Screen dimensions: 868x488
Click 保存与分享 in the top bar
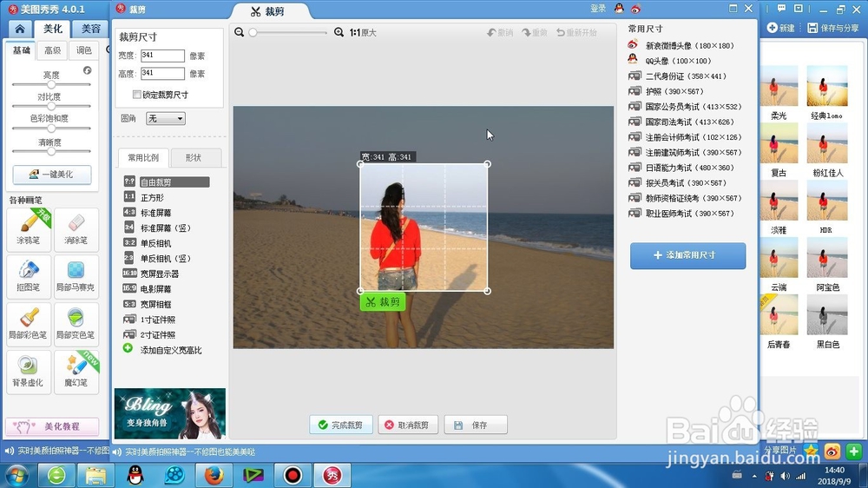click(833, 28)
